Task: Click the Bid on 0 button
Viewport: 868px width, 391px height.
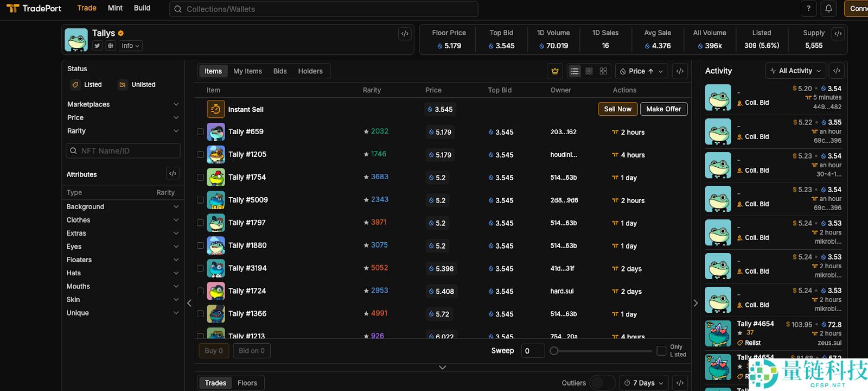Action: [x=252, y=351]
